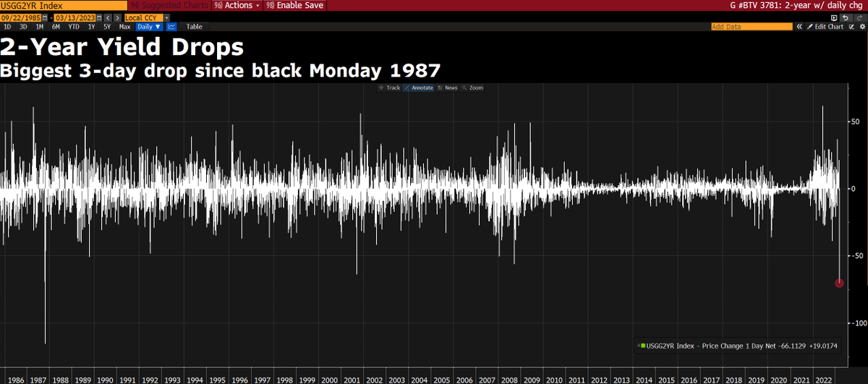The width and height of the screenshot is (868, 384).
Task: Click the 2001 label on the x-axis
Action: pyautogui.click(x=351, y=379)
